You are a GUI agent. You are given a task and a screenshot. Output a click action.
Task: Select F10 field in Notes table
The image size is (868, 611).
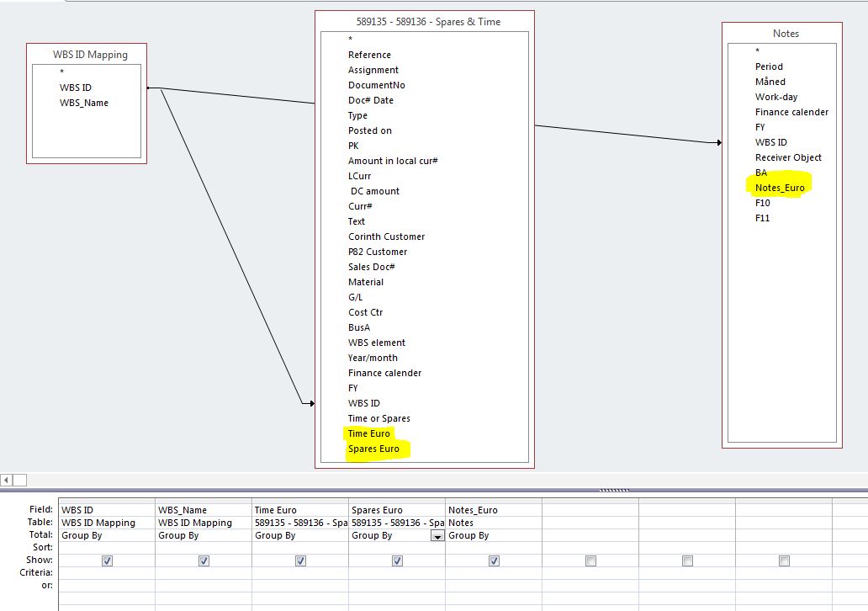click(x=762, y=203)
